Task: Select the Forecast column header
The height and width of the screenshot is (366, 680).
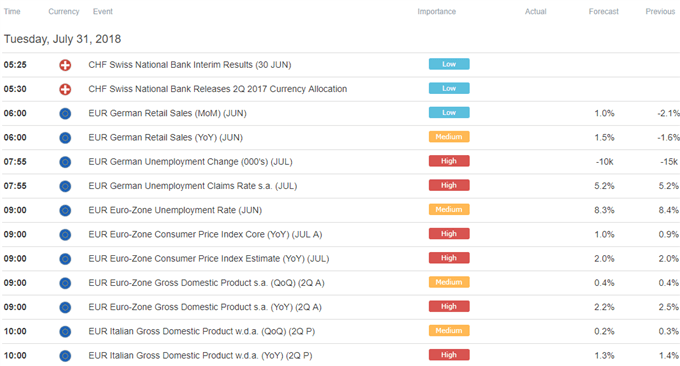Action: click(603, 12)
